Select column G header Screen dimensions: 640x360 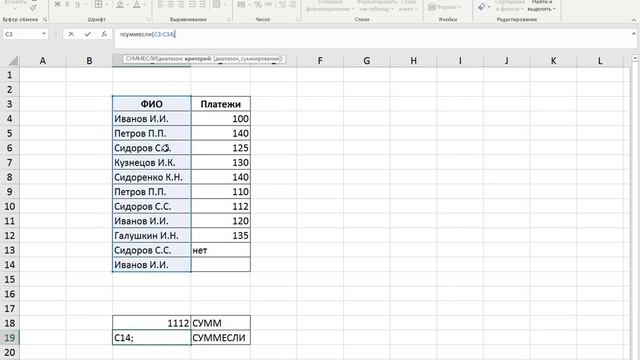367,61
